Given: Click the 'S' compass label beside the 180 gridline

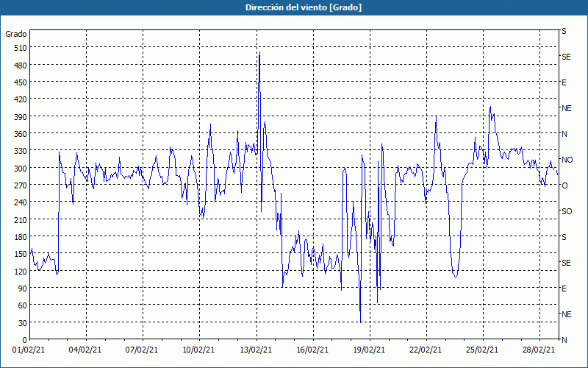Looking at the screenshot, I should coord(564,237).
